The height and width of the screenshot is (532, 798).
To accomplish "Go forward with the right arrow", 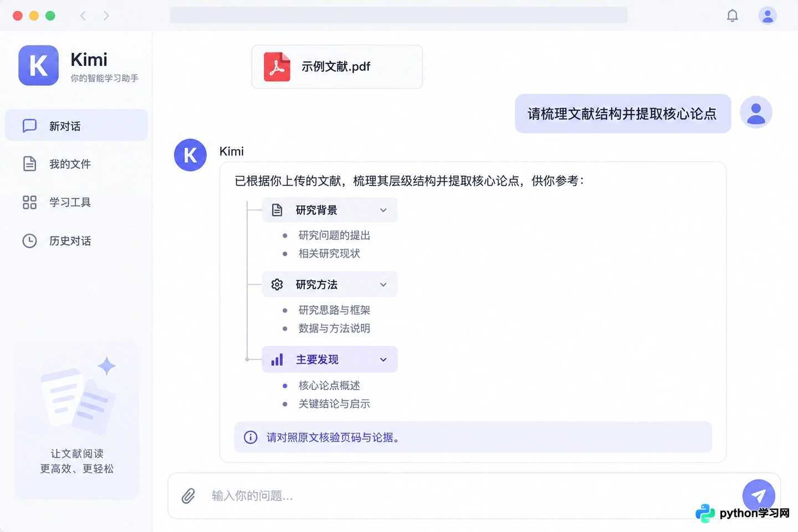I will point(106,16).
